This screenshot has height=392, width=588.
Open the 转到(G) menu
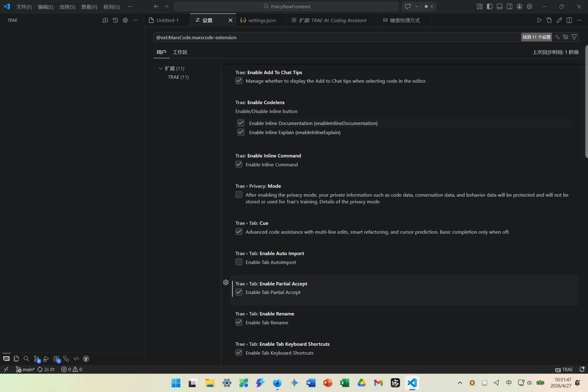(x=111, y=7)
